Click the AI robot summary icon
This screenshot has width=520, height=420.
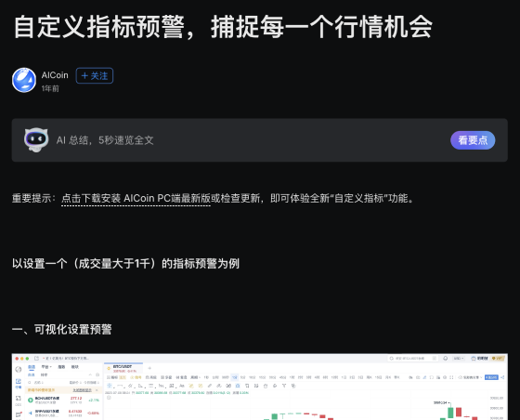pyautogui.click(x=36, y=139)
